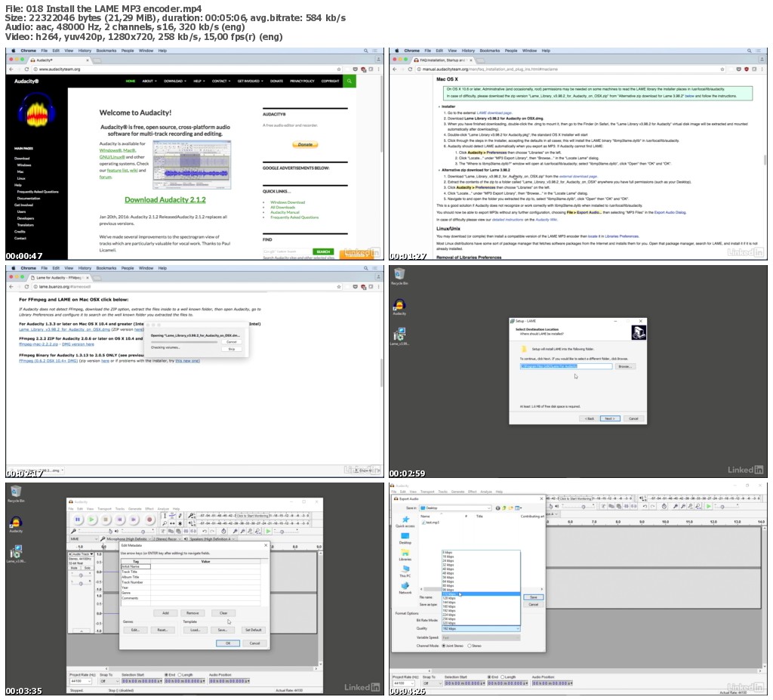Open the MME audio host dropdown in the 00:03:35 frame
The image size is (773, 700).
(84, 538)
